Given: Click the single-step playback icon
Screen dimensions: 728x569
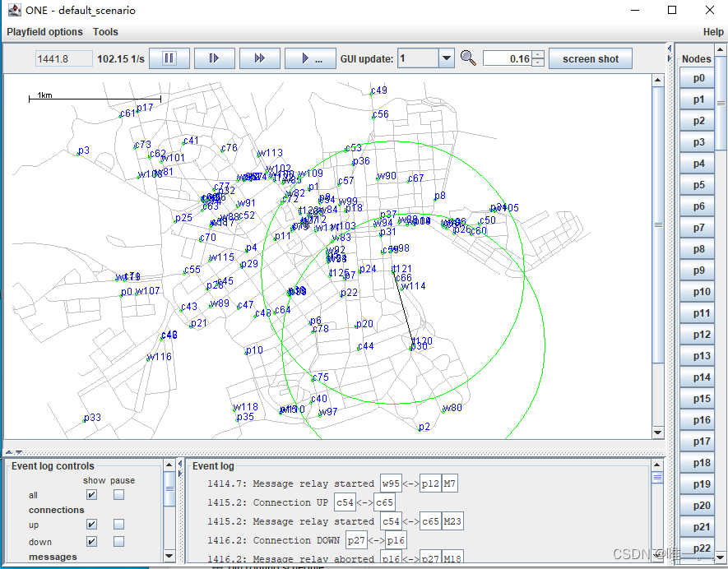Looking at the screenshot, I should [214, 58].
